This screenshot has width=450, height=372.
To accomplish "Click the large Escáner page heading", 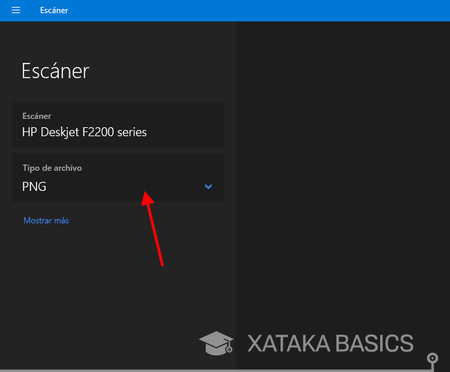I will pyautogui.click(x=55, y=71).
